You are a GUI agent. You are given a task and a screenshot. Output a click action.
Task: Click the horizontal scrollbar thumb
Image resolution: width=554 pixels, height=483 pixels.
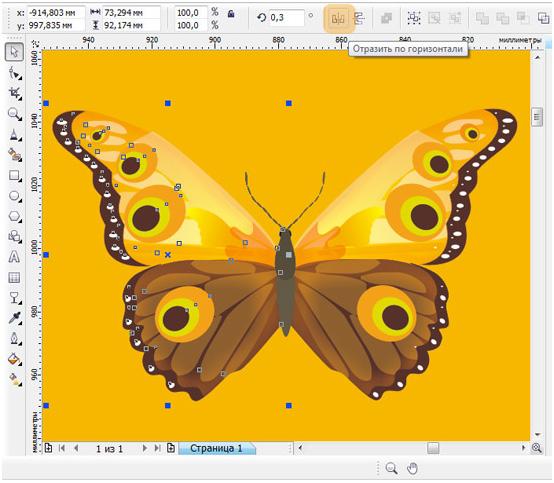[433, 448]
